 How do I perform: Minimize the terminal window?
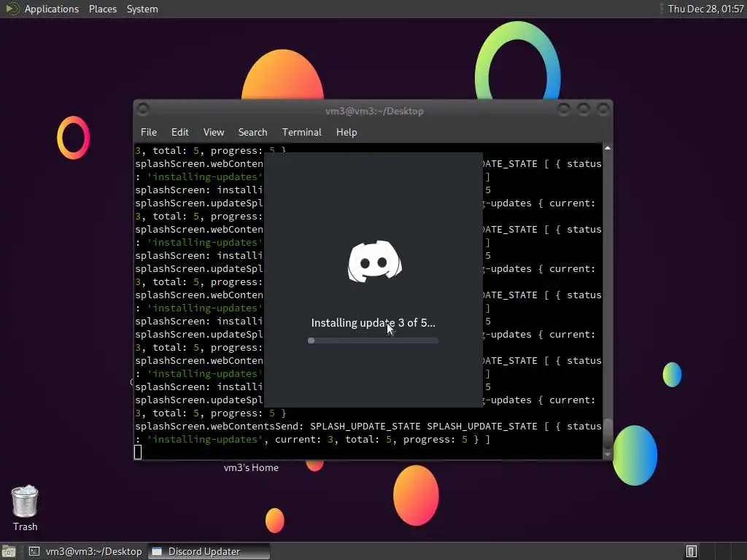pyautogui.click(x=564, y=109)
